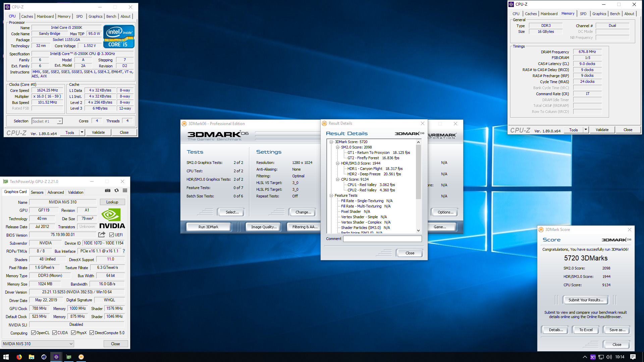Toggle the DirectCompute 5.0 checkbox
644x362 pixels.
pyautogui.click(x=92, y=333)
